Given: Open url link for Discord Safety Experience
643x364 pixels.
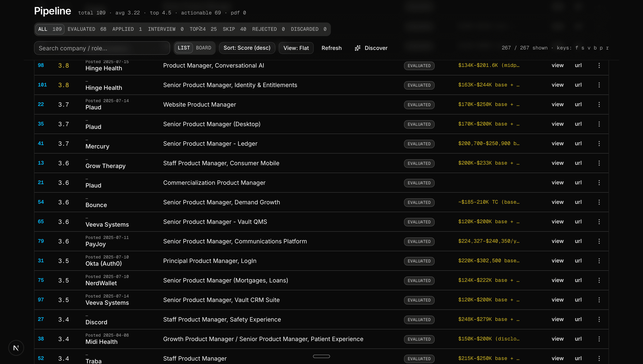Looking at the screenshot, I should tap(578, 319).
